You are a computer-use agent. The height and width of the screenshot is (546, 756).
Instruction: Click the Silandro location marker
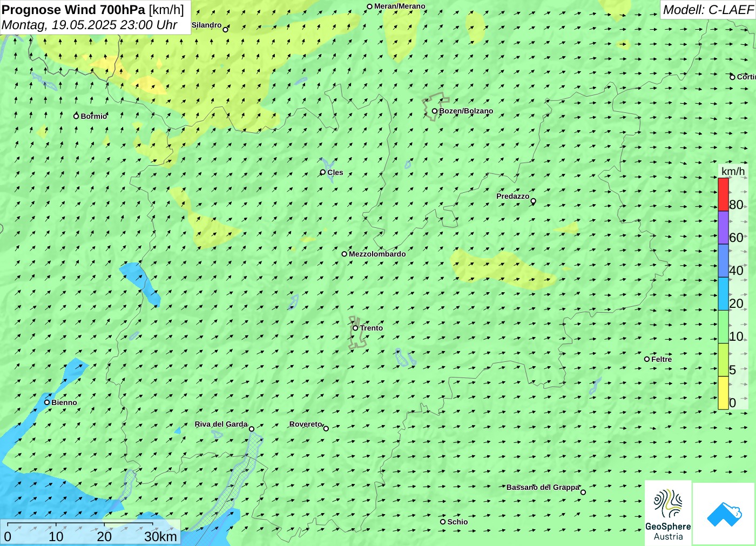pyautogui.click(x=226, y=30)
